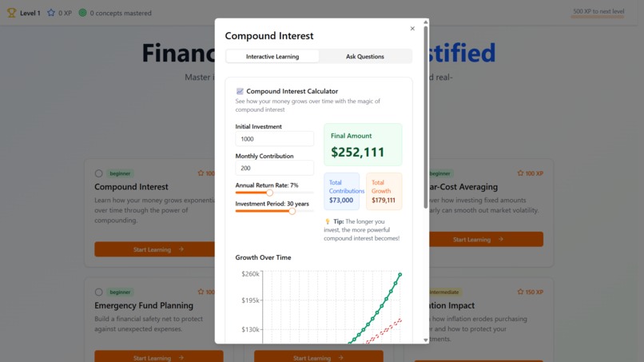Adjust the Annual Return Rate slider handle

tap(269, 193)
